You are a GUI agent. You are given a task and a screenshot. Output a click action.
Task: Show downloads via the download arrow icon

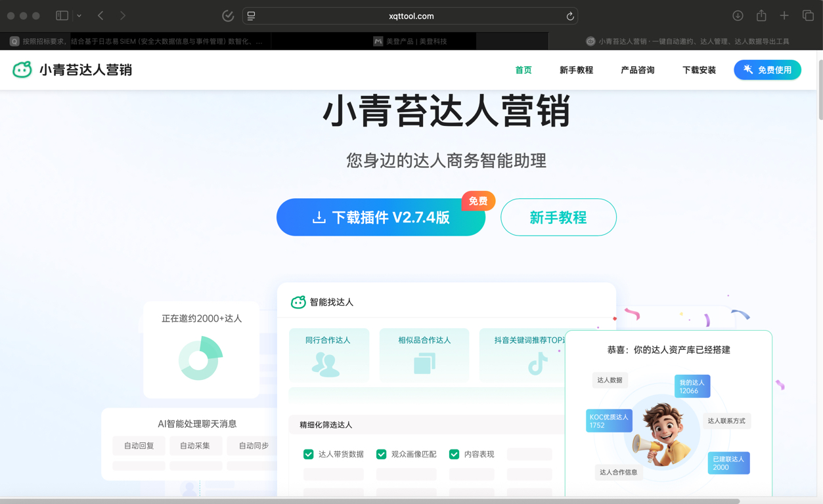click(738, 16)
